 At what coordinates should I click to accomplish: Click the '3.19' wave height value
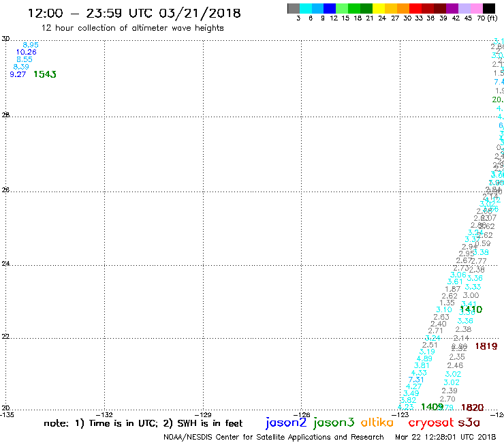click(427, 352)
